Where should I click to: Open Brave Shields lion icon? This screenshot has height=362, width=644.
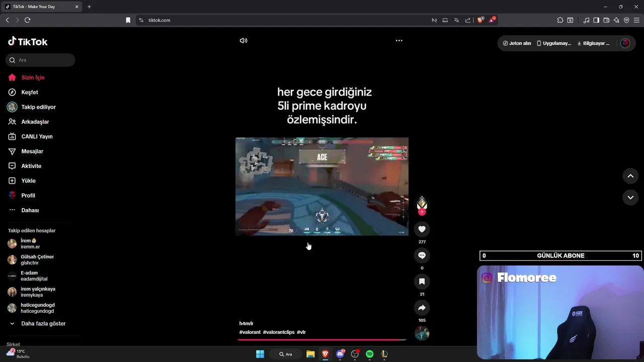point(480,20)
